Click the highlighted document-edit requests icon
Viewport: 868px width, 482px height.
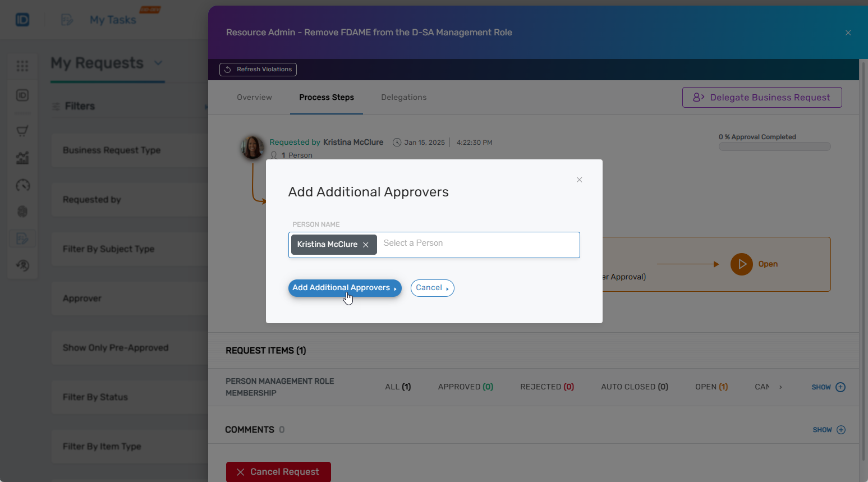(x=22, y=238)
